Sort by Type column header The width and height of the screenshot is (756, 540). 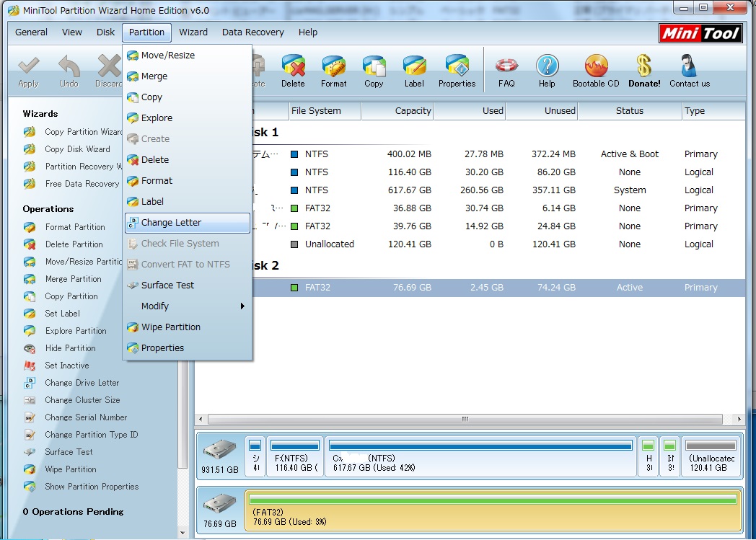pos(713,111)
